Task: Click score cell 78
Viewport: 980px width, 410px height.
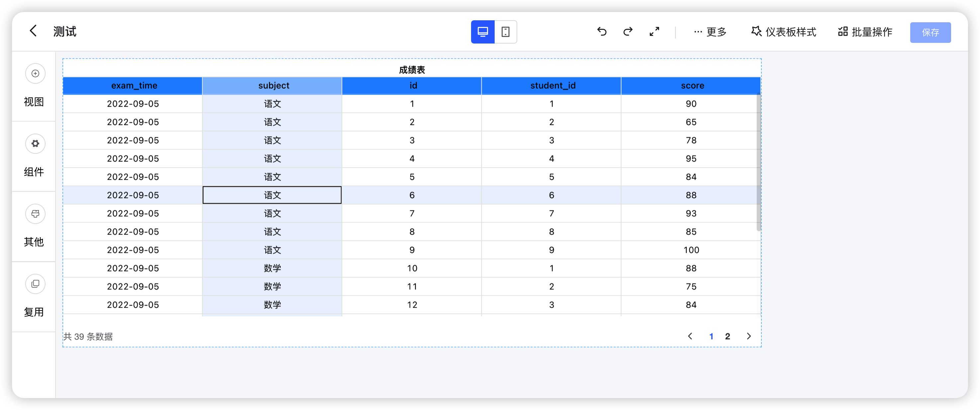Action: pos(691,140)
